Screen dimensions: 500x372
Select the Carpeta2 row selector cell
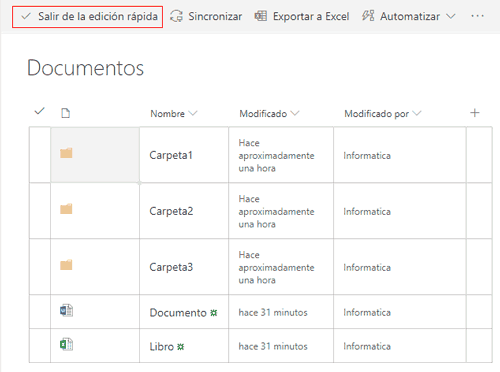click(x=40, y=211)
